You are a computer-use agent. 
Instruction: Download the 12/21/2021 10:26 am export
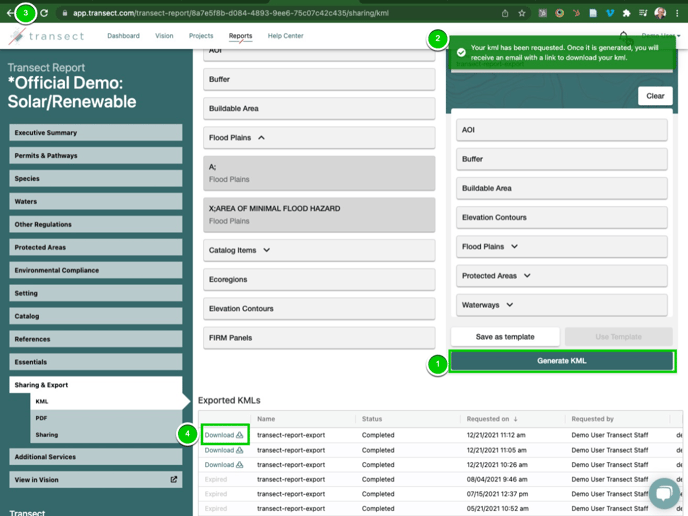224,465
